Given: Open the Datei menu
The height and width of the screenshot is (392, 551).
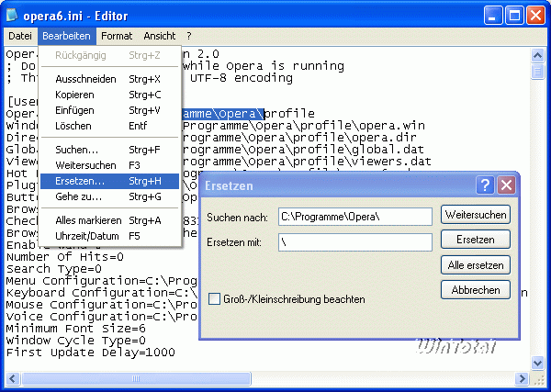Looking at the screenshot, I should (20, 36).
